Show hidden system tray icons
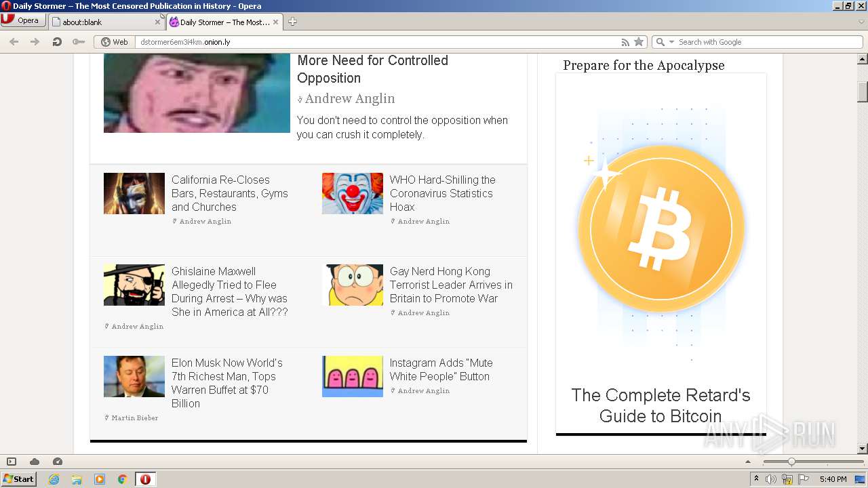This screenshot has height=488, width=868. 757,479
